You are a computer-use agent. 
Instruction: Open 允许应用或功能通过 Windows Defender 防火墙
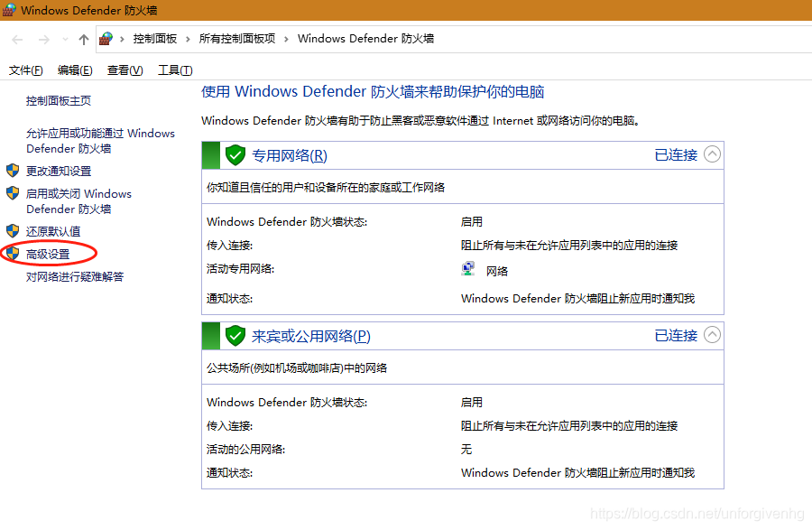pyautogui.click(x=100, y=141)
